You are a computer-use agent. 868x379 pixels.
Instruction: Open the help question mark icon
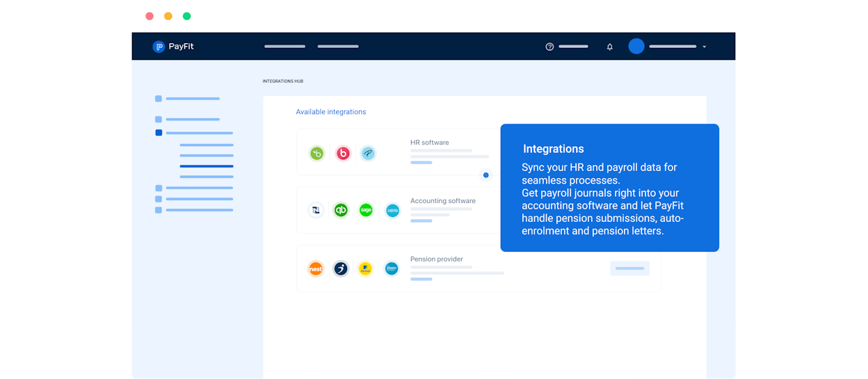tap(549, 47)
